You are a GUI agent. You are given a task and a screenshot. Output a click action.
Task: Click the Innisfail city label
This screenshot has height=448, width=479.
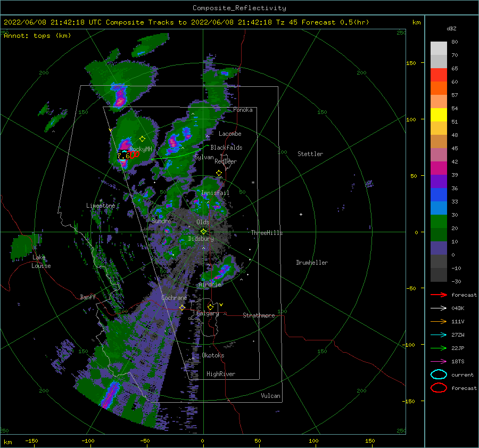pyautogui.click(x=215, y=193)
